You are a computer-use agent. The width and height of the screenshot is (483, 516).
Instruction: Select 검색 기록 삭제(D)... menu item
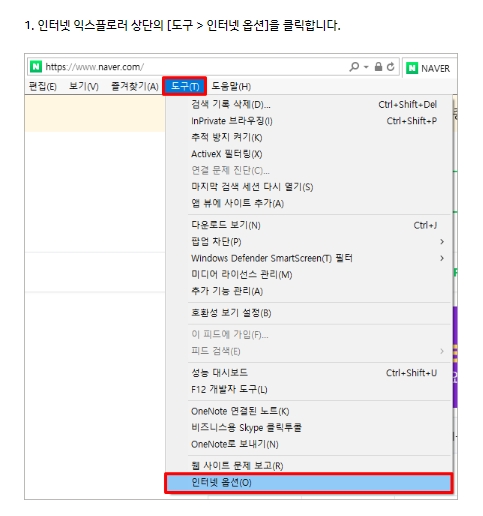pos(309,104)
